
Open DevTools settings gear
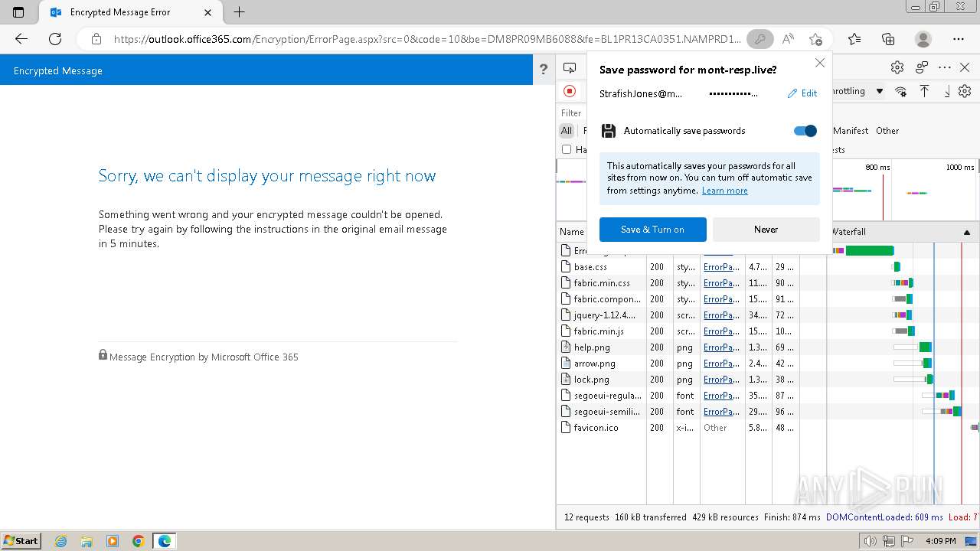(897, 67)
